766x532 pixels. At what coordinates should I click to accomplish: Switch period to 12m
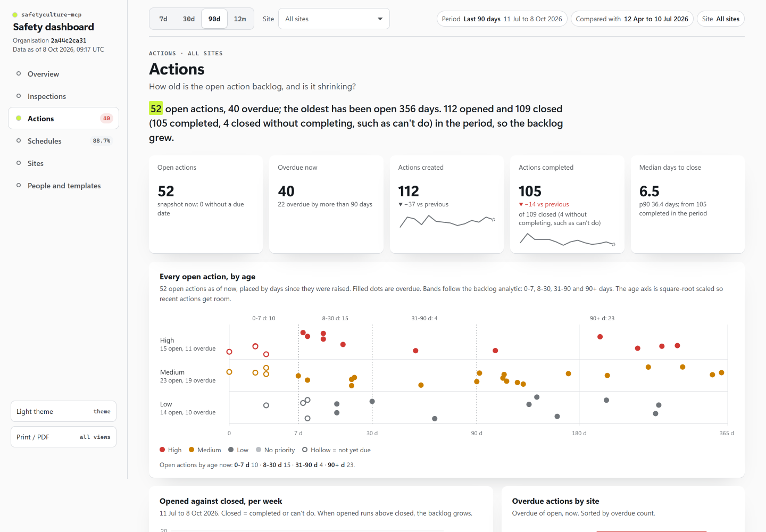click(x=240, y=19)
